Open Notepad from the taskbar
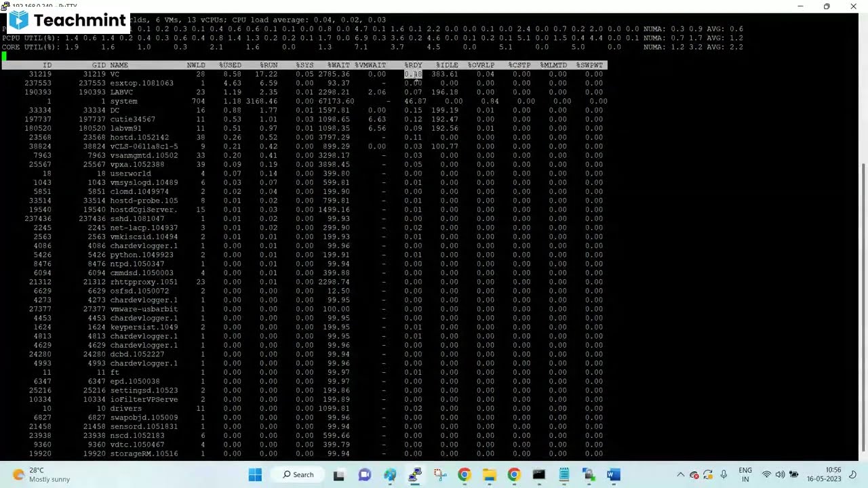This screenshot has height=488, width=868. (564, 475)
